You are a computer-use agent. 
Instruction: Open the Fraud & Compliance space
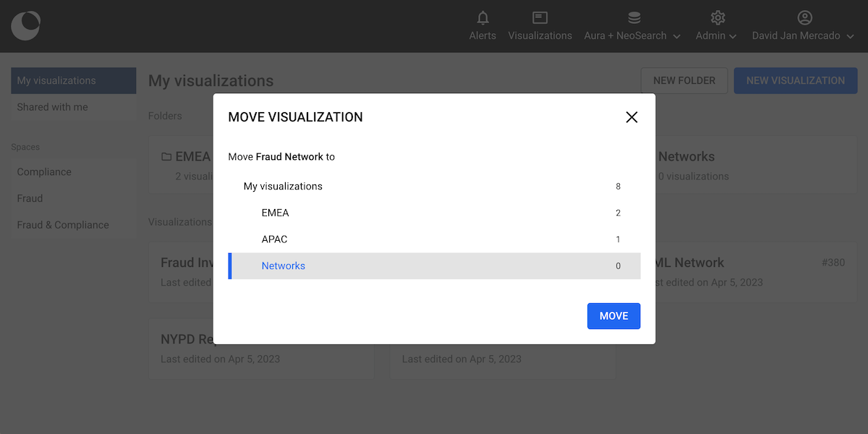tap(63, 225)
